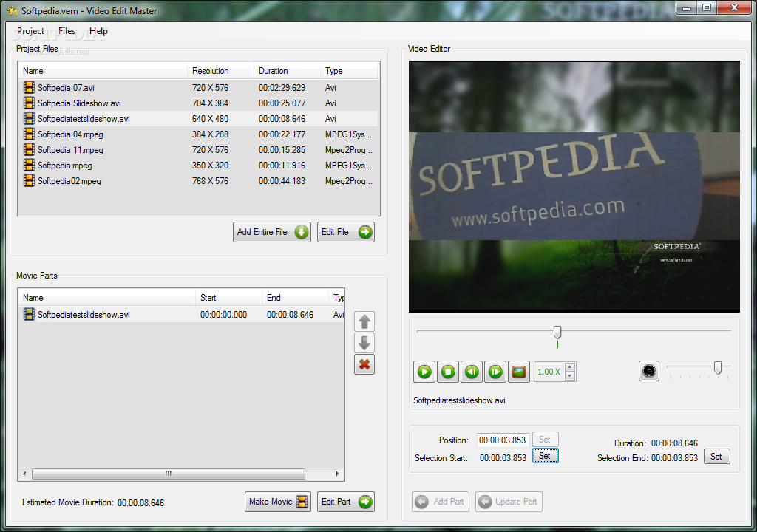Screen dimensions: 757x532
Task: Select Softpediatestslideshow.avi in Project Files list
Action: click(198, 119)
